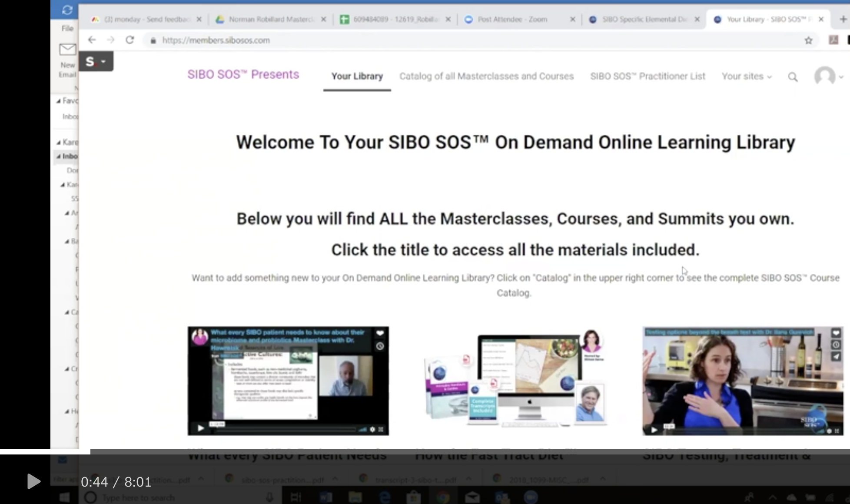The width and height of the screenshot is (850, 504).
Task: Switch to SIBO Specific Elemental Diet tab
Action: pos(644,19)
